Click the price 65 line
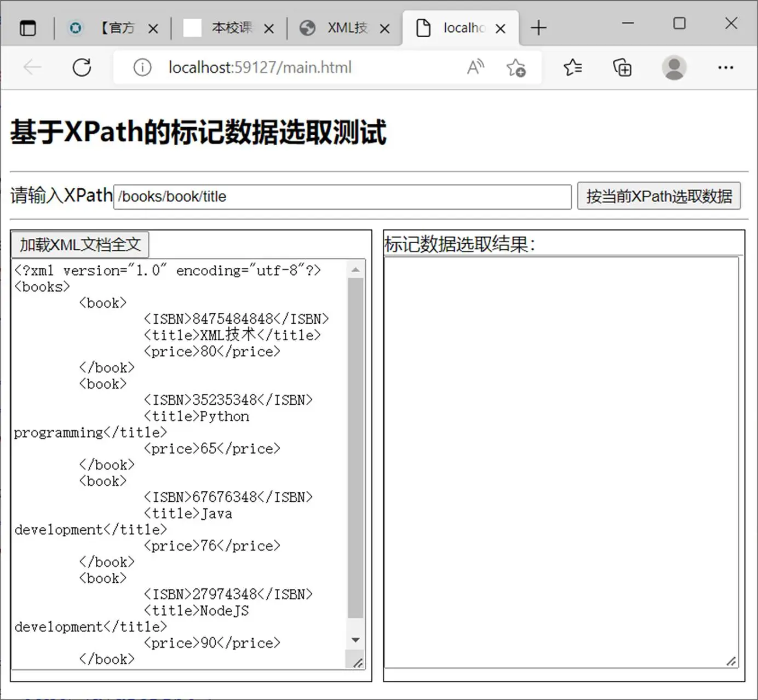This screenshot has width=758, height=700. click(x=212, y=449)
